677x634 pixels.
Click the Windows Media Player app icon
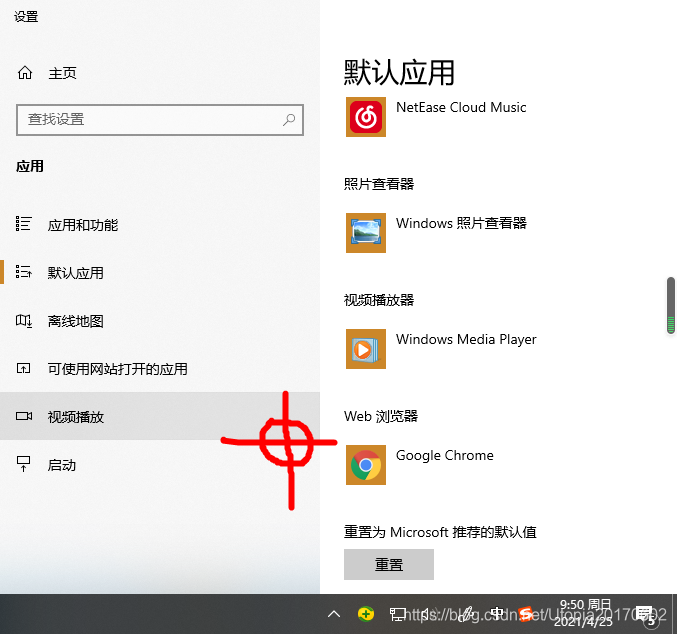click(366, 349)
